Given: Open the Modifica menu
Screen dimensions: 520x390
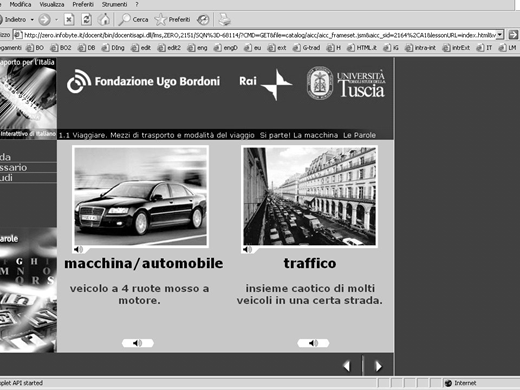Looking at the screenshot, I should pyautogui.click(x=20, y=5).
